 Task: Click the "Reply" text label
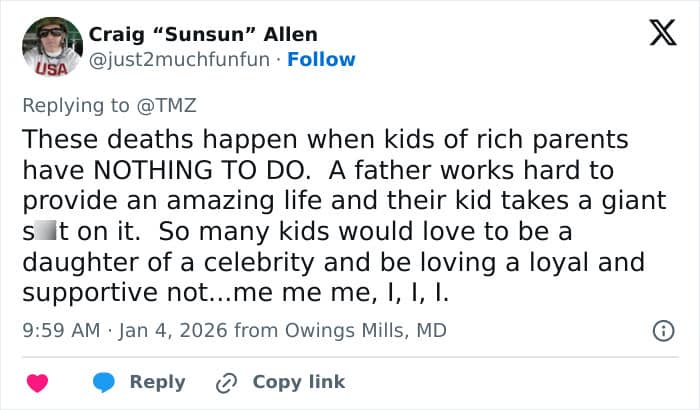pyautogui.click(x=158, y=382)
